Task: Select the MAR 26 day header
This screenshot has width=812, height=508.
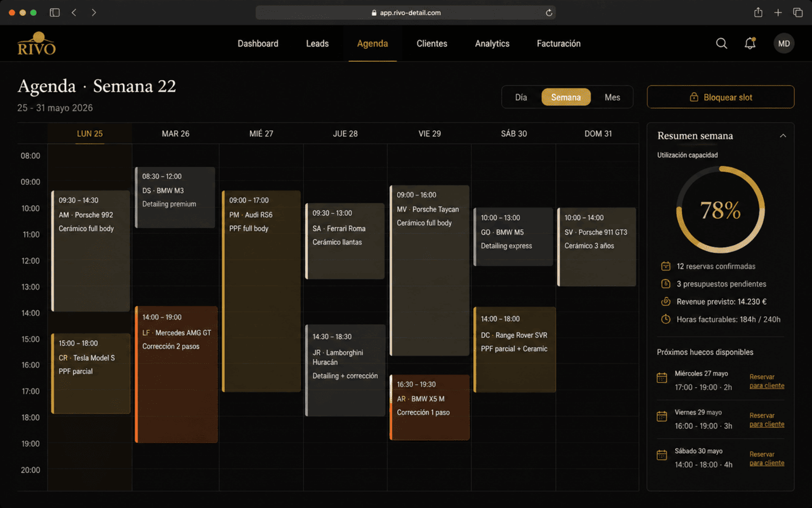Action: (176, 133)
